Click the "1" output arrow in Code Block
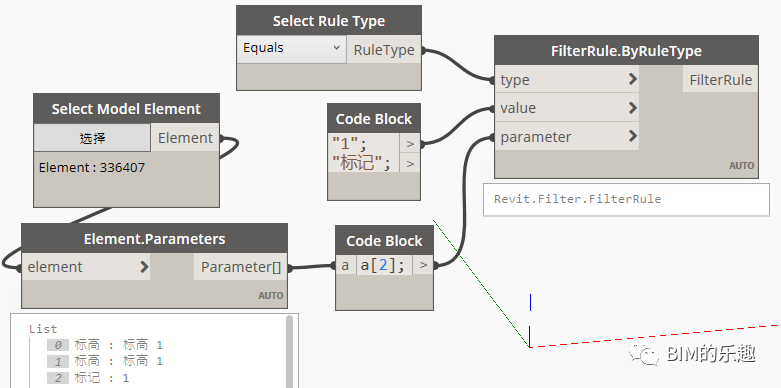The width and height of the screenshot is (781, 388). click(409, 144)
